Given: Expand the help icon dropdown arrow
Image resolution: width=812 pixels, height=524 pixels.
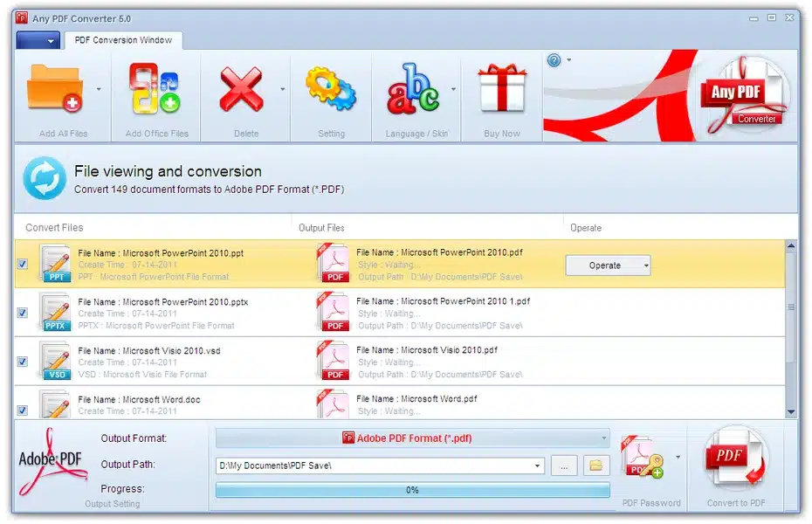Looking at the screenshot, I should pyautogui.click(x=569, y=60).
